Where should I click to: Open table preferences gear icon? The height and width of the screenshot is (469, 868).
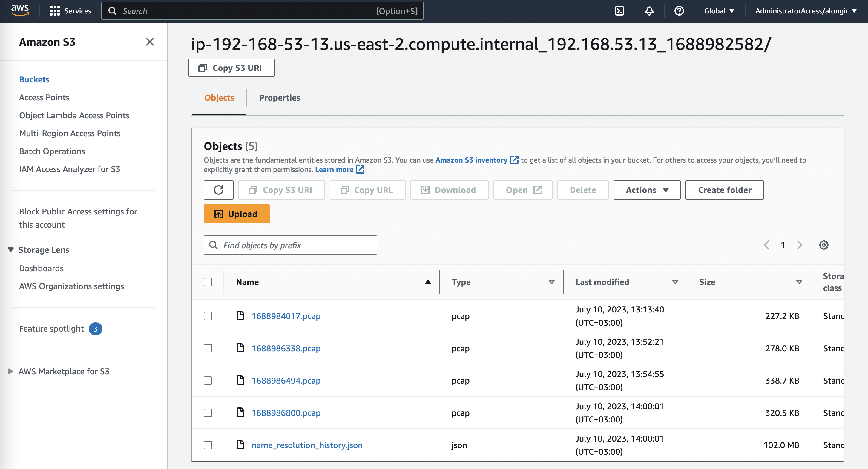pyautogui.click(x=823, y=245)
